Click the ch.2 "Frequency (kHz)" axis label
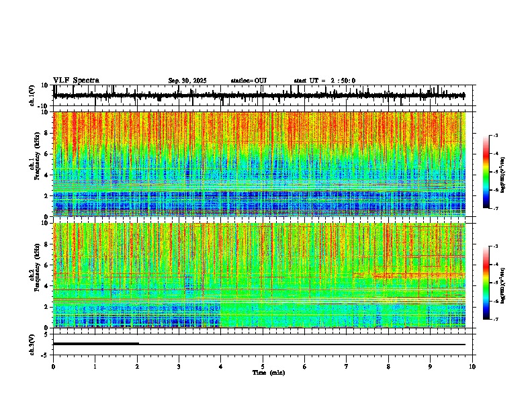The height and width of the screenshot is (411, 532). (x=37, y=267)
